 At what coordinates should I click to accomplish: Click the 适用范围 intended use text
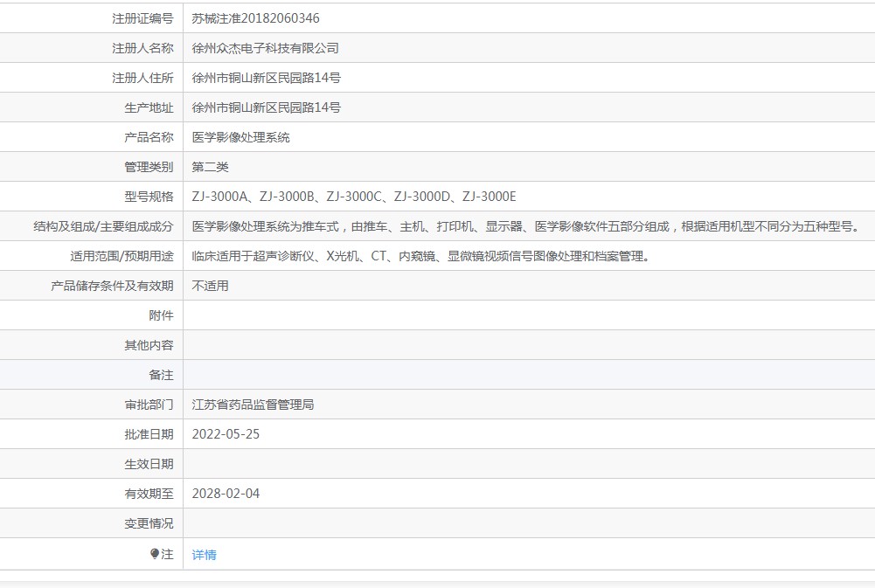421,256
